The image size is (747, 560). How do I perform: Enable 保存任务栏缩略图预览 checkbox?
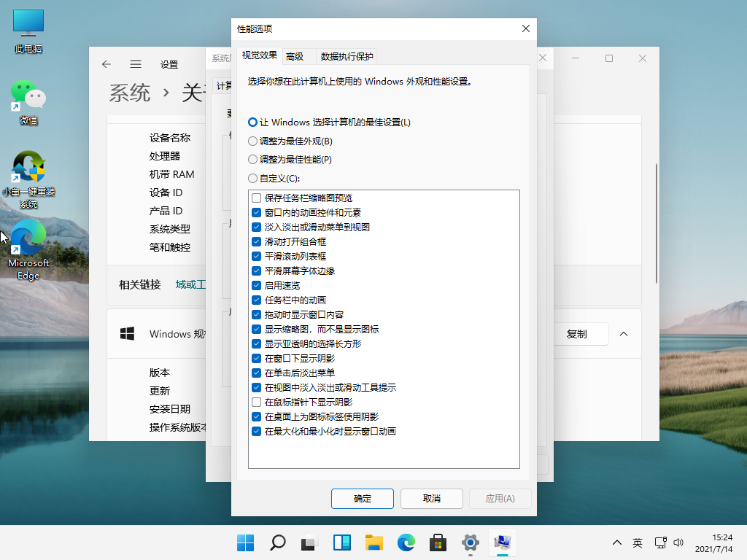(256, 198)
